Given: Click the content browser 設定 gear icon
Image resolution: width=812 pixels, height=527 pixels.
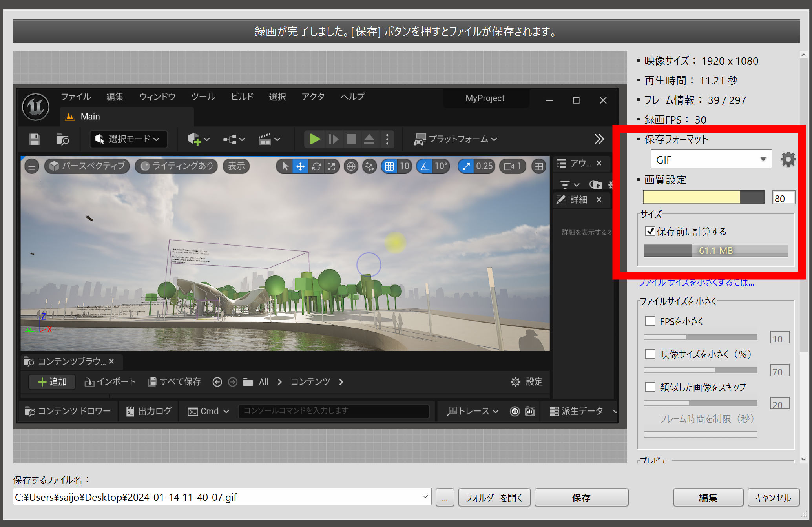Looking at the screenshot, I should tap(515, 382).
